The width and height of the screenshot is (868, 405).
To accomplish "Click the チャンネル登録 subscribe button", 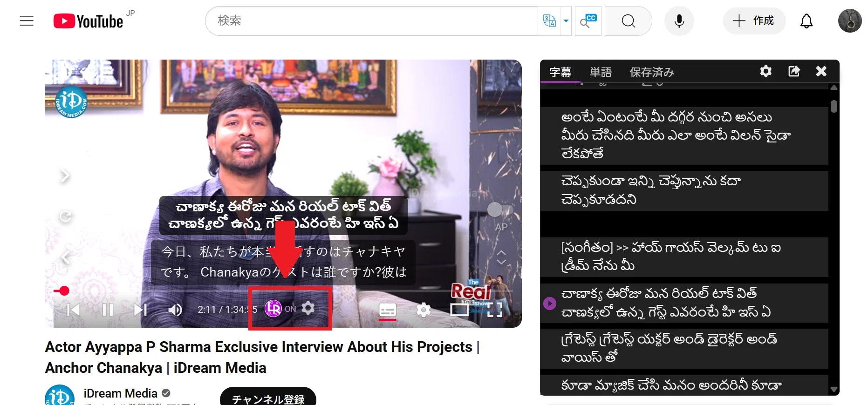I will [268, 397].
